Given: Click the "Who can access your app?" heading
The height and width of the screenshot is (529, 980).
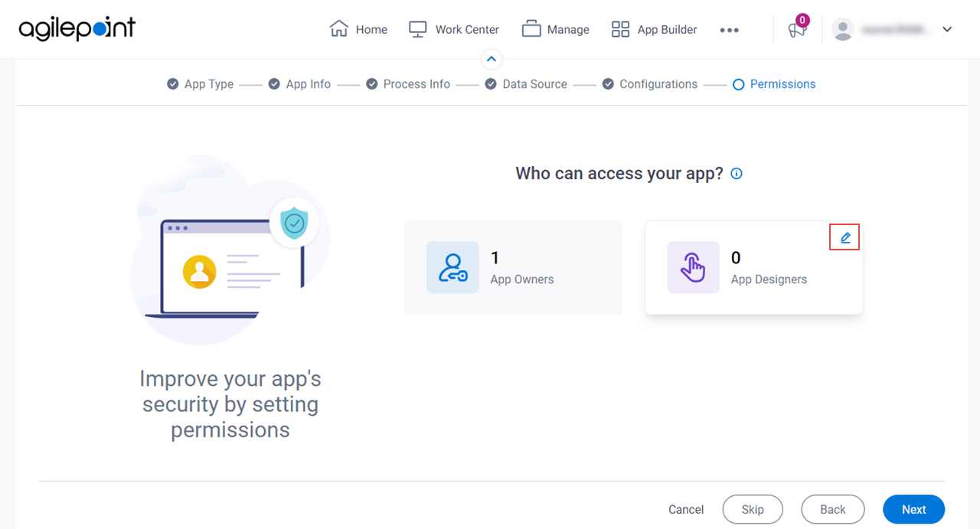Looking at the screenshot, I should (x=619, y=174).
